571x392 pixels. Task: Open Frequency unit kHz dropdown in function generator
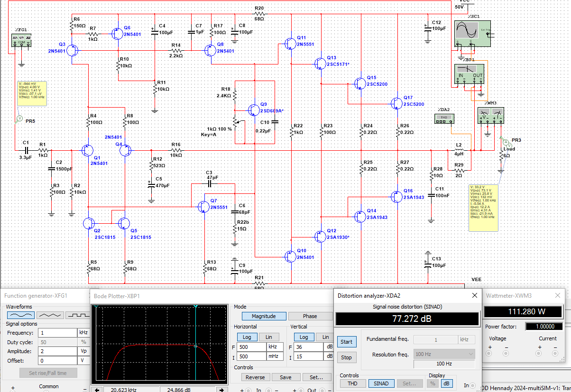pos(83,333)
